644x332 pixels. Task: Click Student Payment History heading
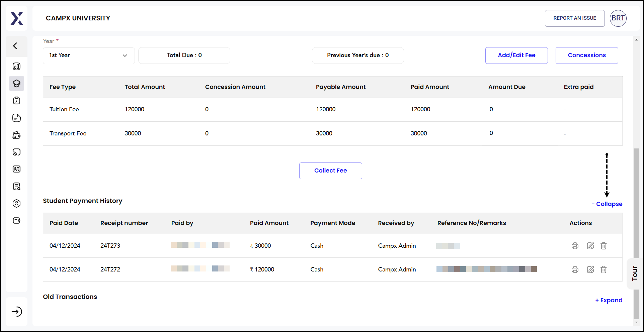(x=83, y=201)
